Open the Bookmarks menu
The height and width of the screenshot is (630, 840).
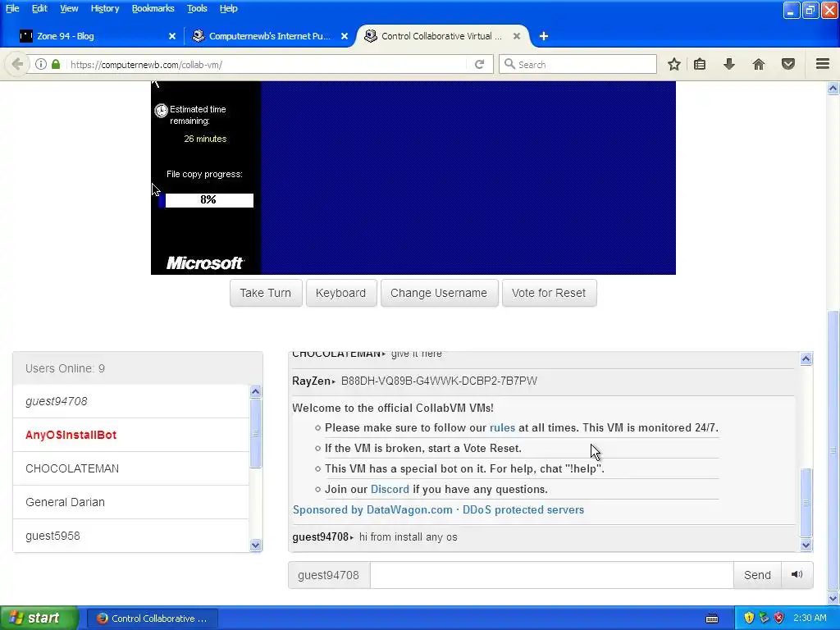[153, 8]
